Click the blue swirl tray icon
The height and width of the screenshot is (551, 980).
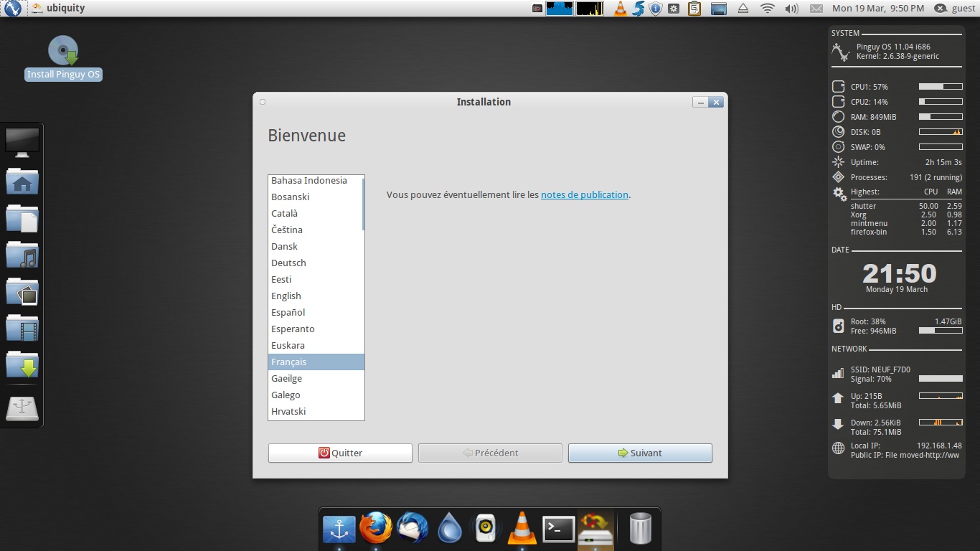click(638, 9)
